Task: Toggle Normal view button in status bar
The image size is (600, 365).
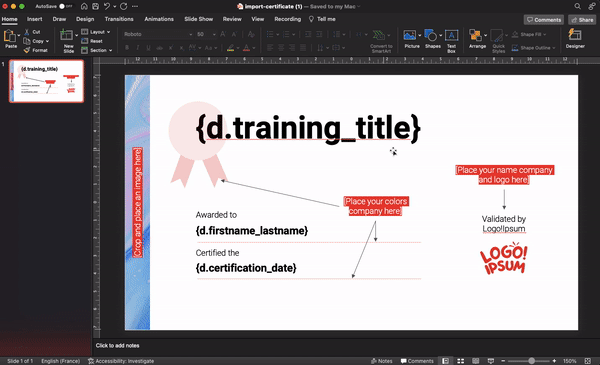Action: 445,361
